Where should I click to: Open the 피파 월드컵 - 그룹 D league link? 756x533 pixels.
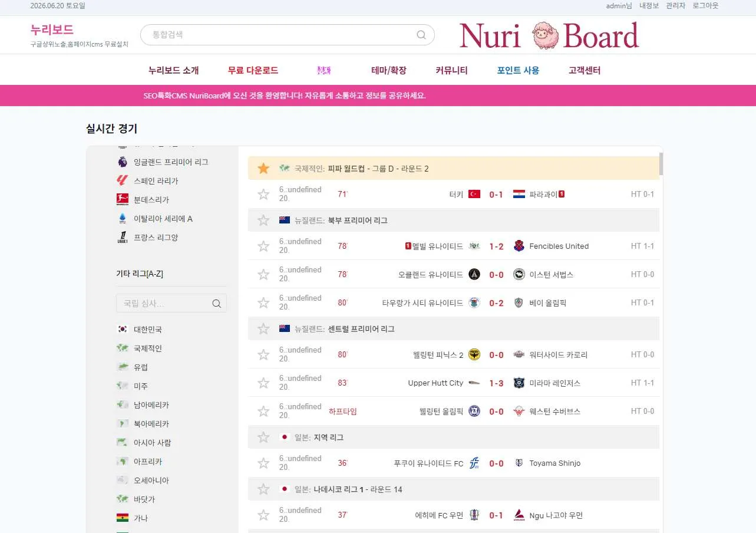tap(378, 169)
